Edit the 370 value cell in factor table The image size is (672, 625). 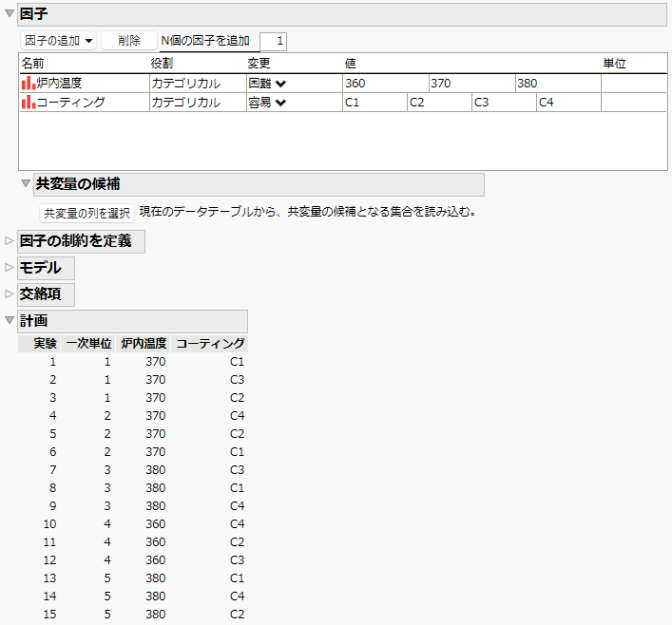click(472, 83)
